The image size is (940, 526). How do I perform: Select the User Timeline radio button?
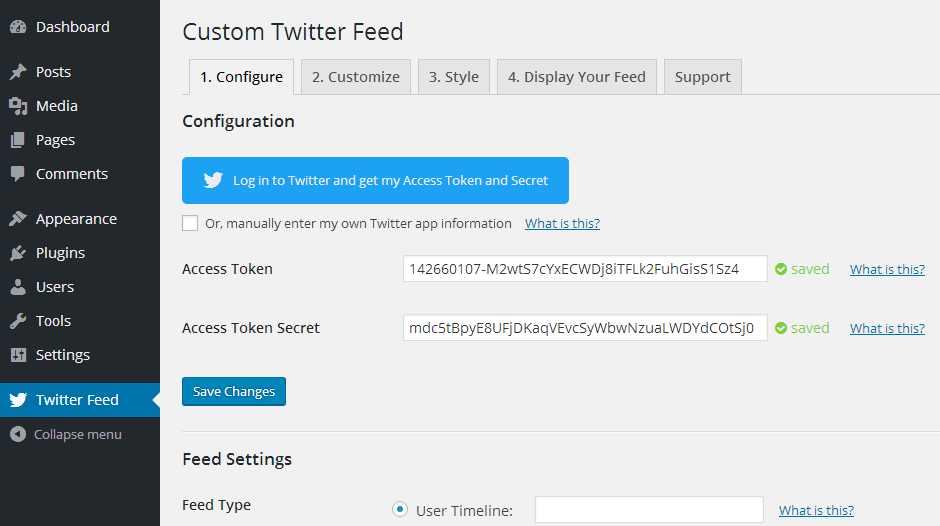[400, 509]
